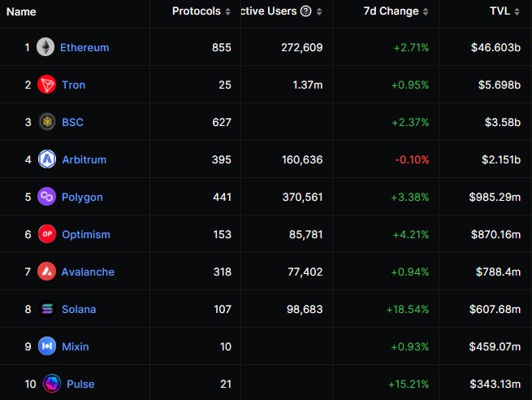
Task: Click Polygon's protocol count 441
Action: tap(223, 197)
